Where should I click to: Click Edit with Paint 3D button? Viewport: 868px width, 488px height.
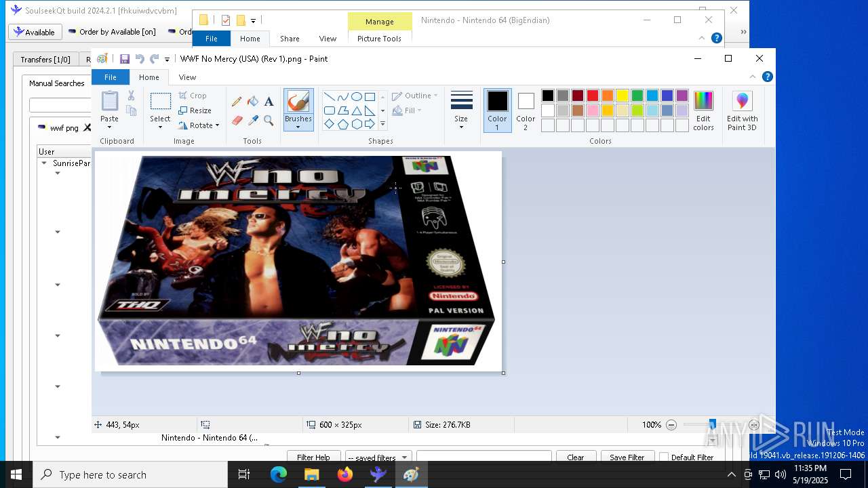742,110
